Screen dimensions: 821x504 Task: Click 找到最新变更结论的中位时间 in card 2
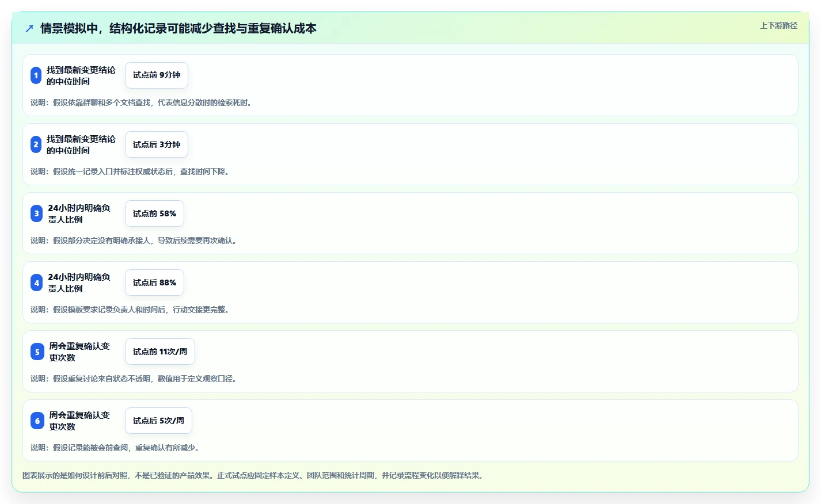[x=81, y=144]
